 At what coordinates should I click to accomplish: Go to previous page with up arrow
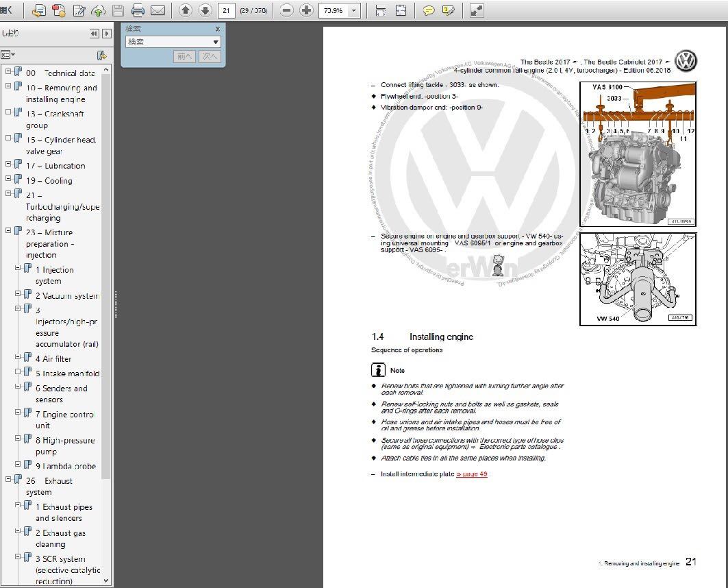pos(185,10)
